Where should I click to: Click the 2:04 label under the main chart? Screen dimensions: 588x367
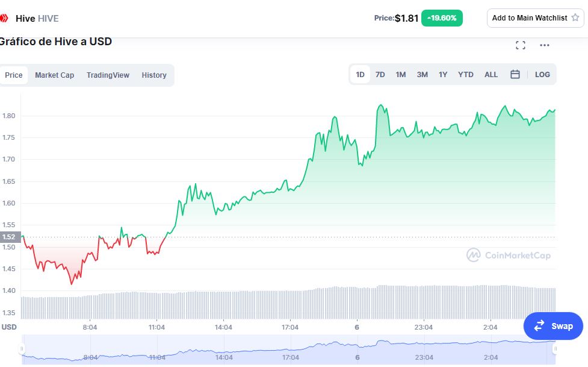pos(491,327)
